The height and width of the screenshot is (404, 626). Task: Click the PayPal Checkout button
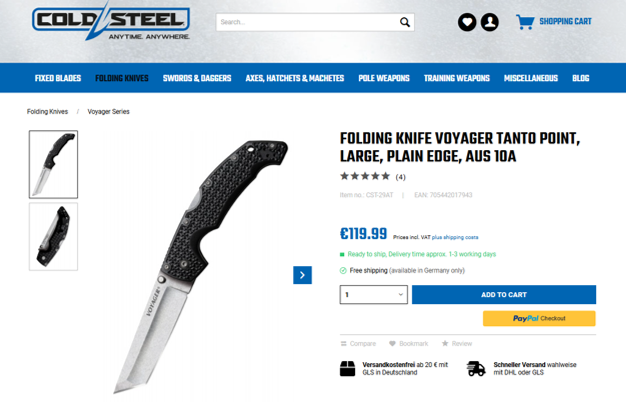(539, 319)
